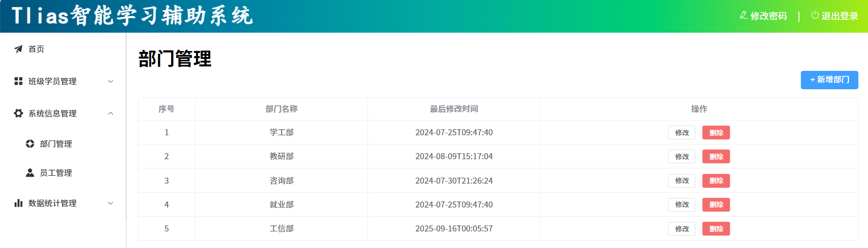Click the grid icon for 班级学员管理

(18, 81)
